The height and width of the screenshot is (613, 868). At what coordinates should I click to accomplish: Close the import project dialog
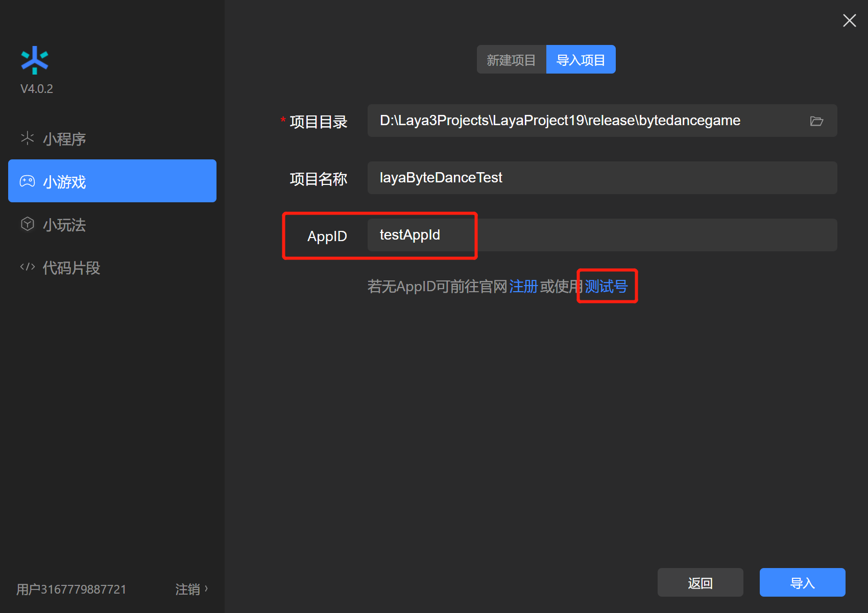click(849, 20)
